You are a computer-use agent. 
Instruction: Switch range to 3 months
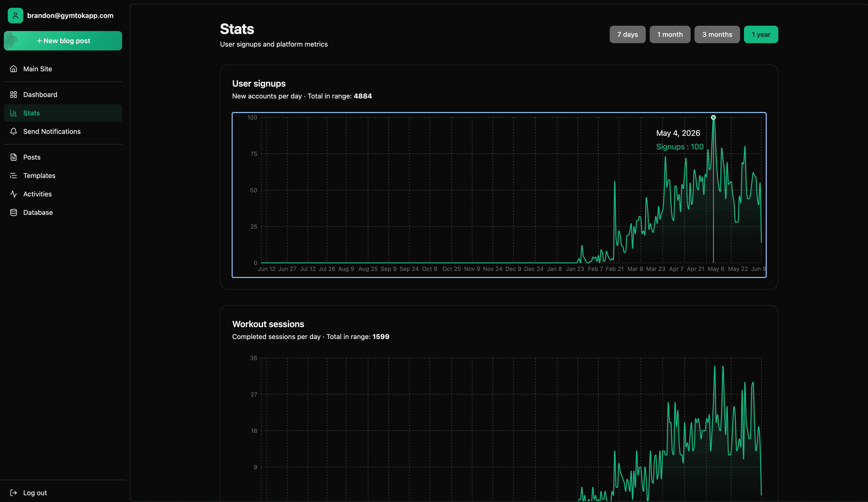click(x=717, y=34)
